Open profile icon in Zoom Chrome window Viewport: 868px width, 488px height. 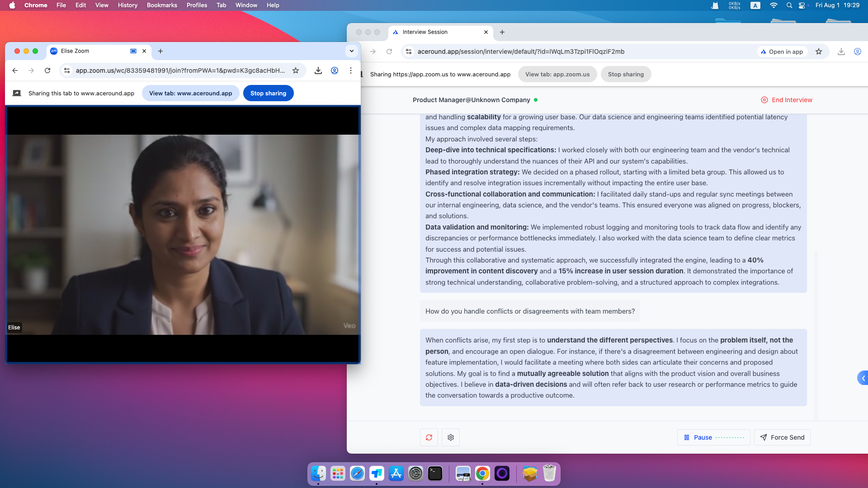click(x=335, y=70)
